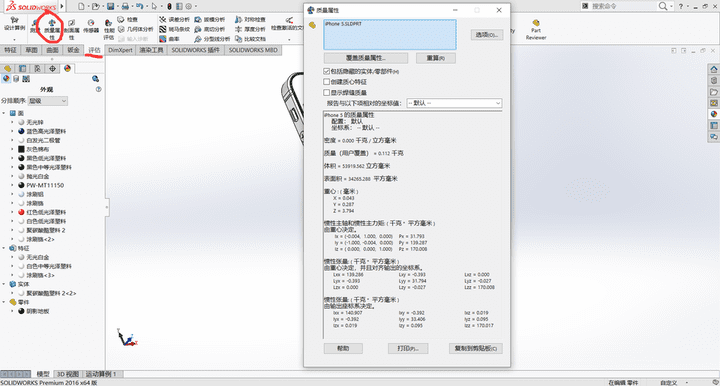Click the 打印 print button
Viewport: 720px width, 386px height.
click(408, 348)
